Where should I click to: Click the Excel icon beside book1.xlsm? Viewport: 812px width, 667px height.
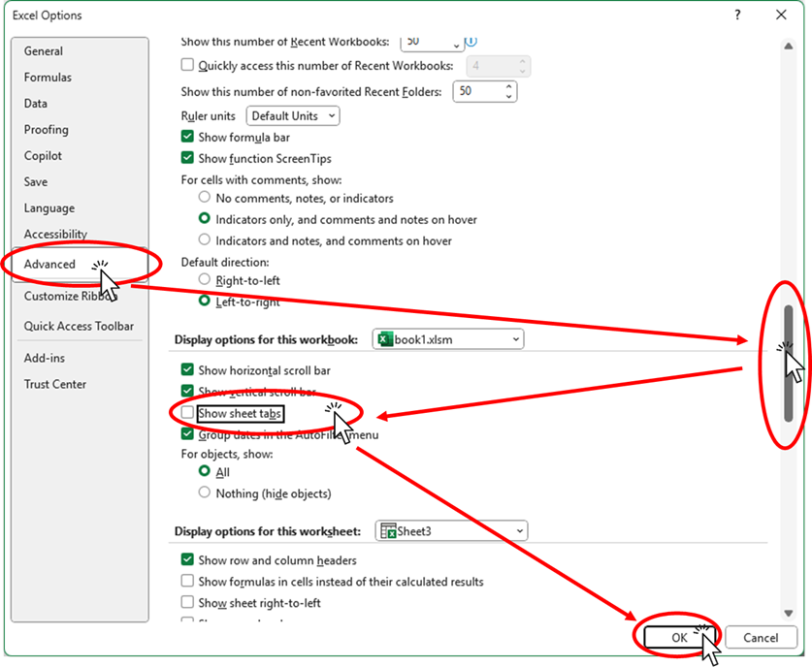click(x=385, y=339)
